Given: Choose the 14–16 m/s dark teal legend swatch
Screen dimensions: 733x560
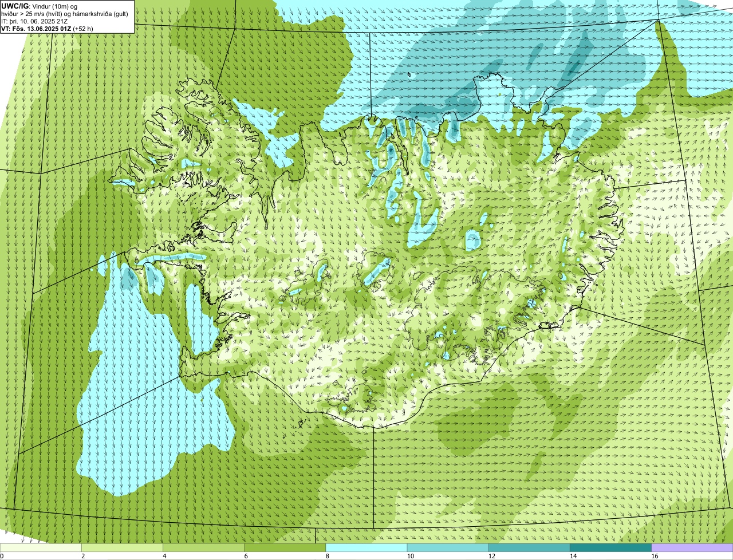Looking at the screenshot, I should (611, 547).
